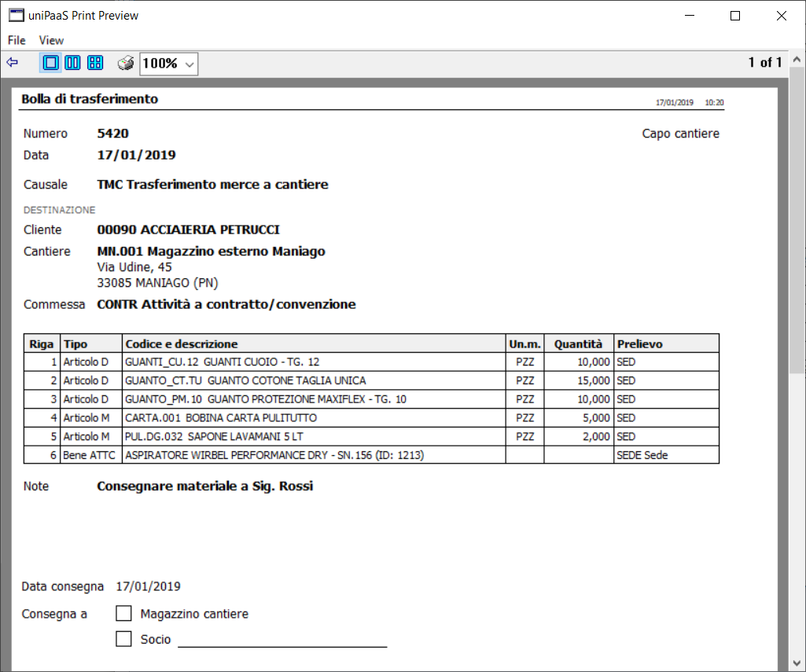Check the Magazzino cantiere checkbox
Viewport: 806px width, 672px height.
click(123, 613)
